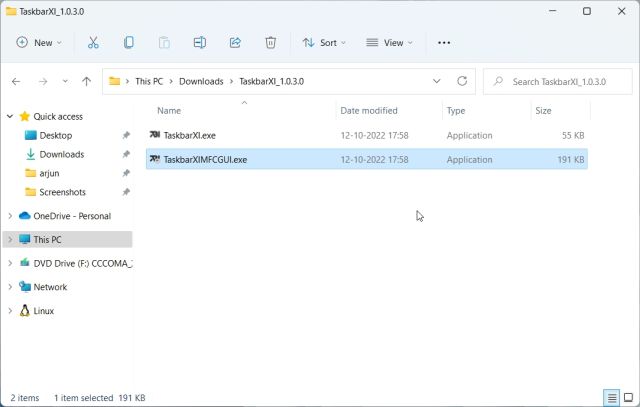Expand the OneDrive - Personal tree node
This screenshot has height=407, width=640.
(10, 216)
